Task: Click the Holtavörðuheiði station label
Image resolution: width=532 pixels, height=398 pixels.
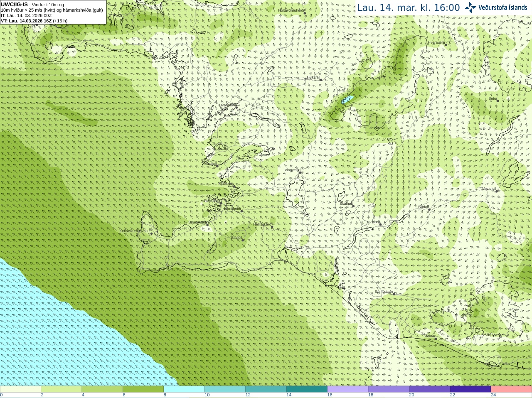Action: [x=291, y=10]
